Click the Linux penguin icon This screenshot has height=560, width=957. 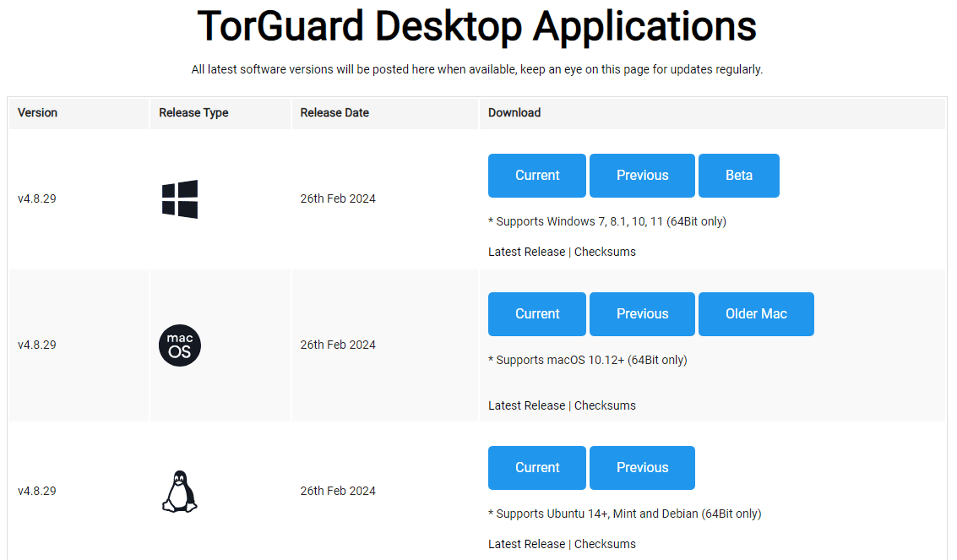pos(179,490)
